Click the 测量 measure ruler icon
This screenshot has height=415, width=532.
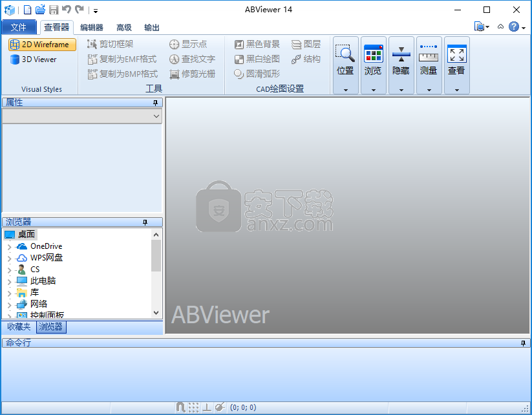[x=429, y=54]
